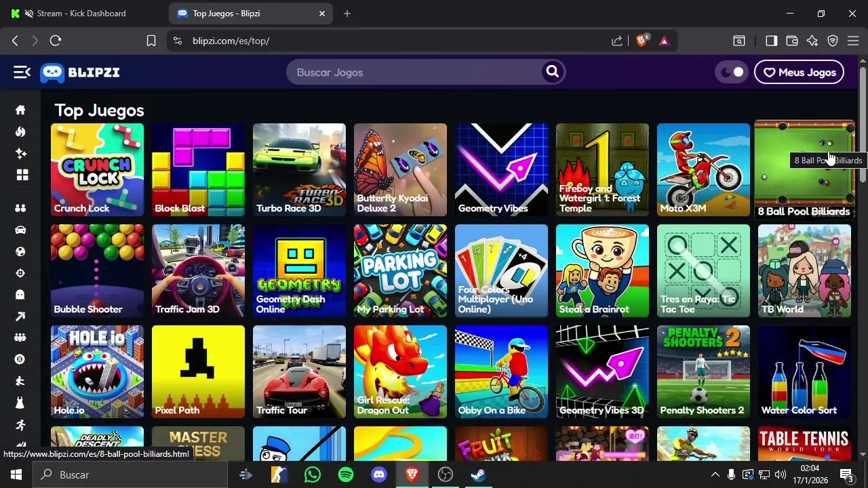Image resolution: width=868 pixels, height=488 pixels.
Task: Click the Blipzi logo
Action: [x=80, y=73]
